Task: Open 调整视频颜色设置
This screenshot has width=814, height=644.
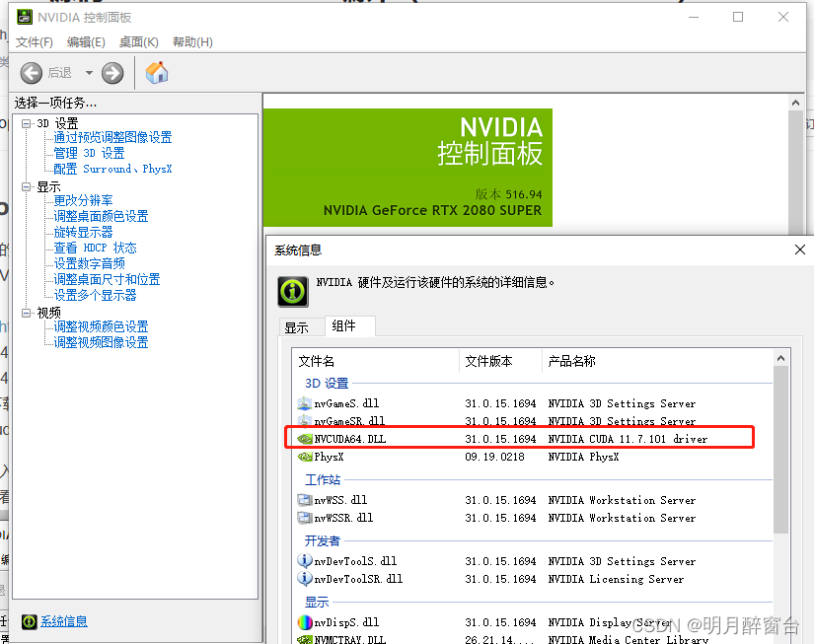Action: pyautogui.click(x=102, y=326)
